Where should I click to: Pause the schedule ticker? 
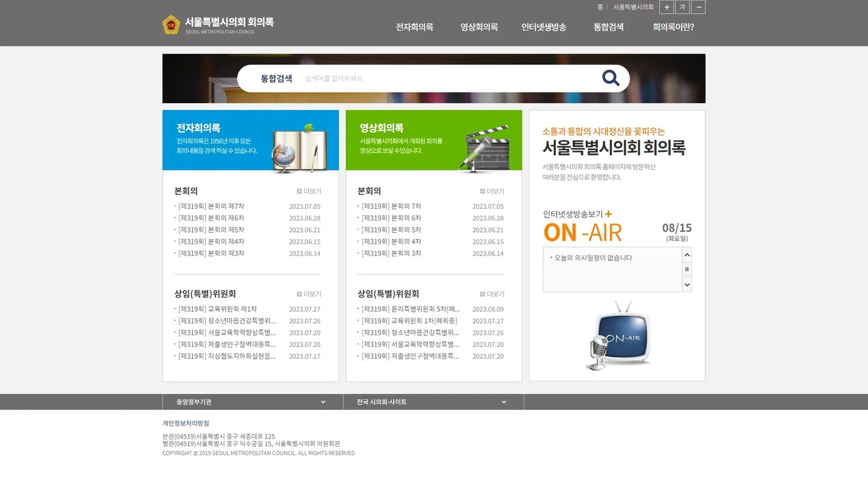tap(687, 269)
